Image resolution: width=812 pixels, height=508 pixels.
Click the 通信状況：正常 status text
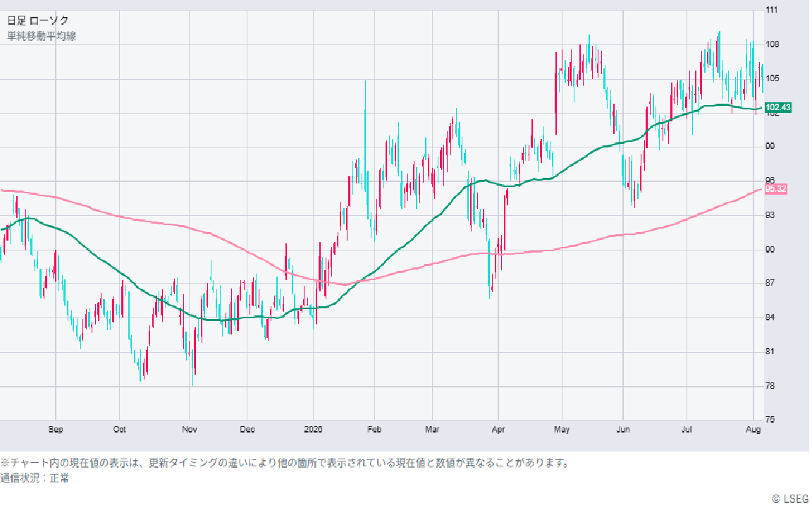coord(35,478)
